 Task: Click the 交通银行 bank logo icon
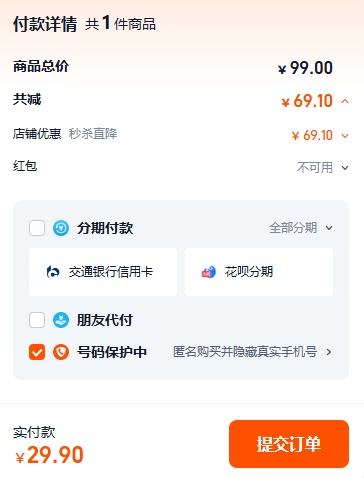point(53,272)
